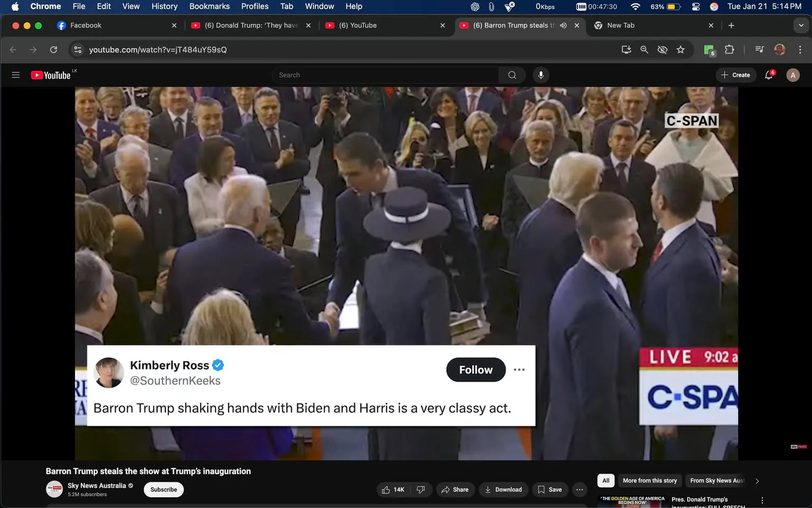Subscribe to Sky News Australia
The height and width of the screenshot is (508, 812).
pyautogui.click(x=163, y=489)
